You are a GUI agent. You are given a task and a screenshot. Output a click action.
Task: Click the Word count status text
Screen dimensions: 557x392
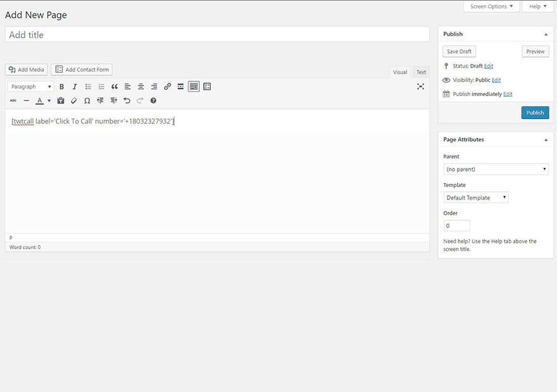(x=25, y=248)
